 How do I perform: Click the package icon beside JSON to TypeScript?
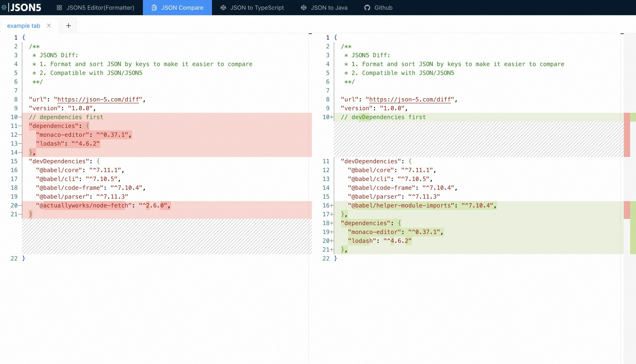223,8
